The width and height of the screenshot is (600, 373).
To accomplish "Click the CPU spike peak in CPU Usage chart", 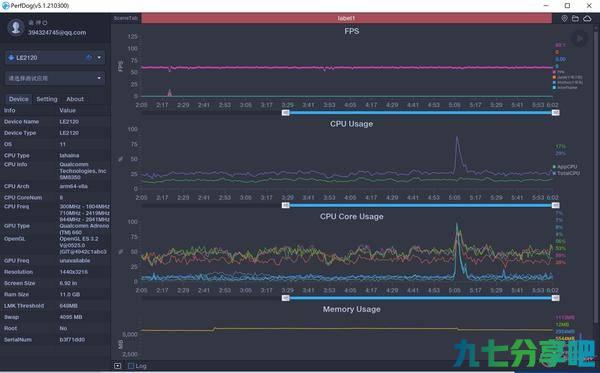I will (457, 138).
